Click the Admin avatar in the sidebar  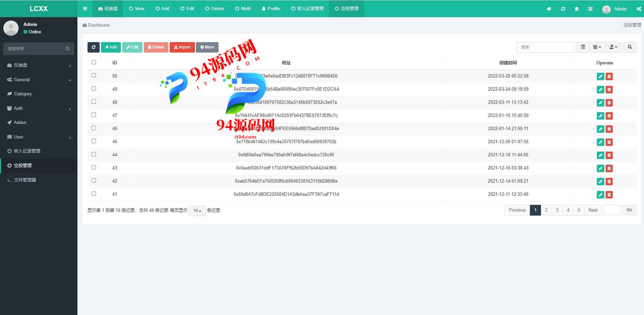click(x=11, y=28)
